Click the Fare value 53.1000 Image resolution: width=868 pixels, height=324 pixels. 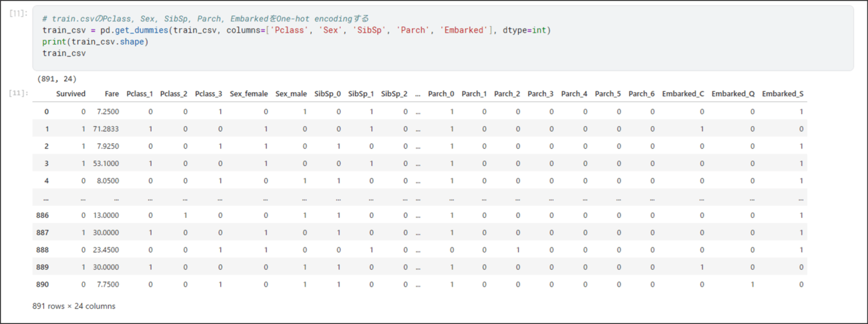[x=105, y=163]
